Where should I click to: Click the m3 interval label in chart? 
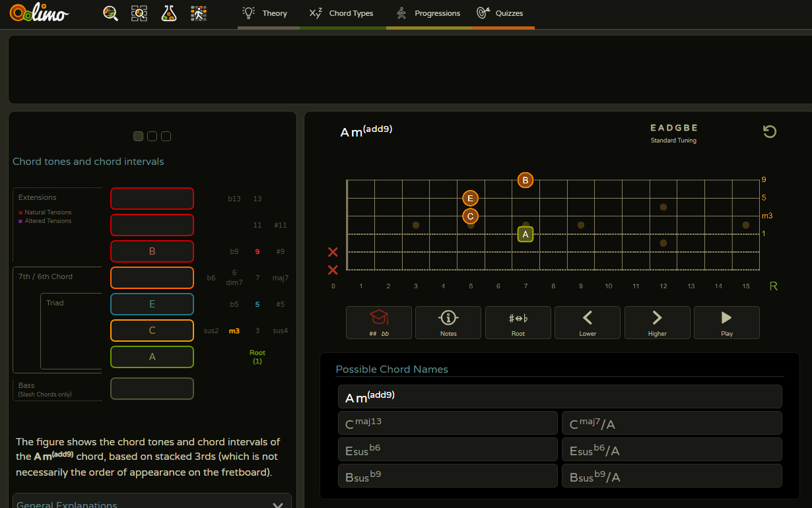(x=234, y=331)
